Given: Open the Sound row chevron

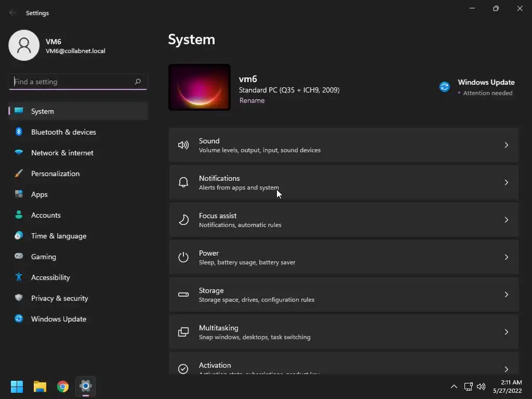Looking at the screenshot, I should coord(506,145).
